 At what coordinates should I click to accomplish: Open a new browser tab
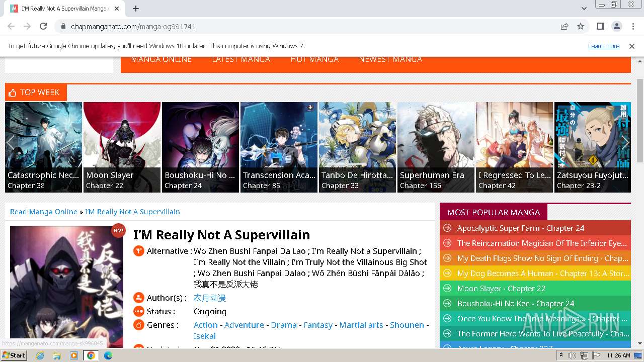click(136, 9)
